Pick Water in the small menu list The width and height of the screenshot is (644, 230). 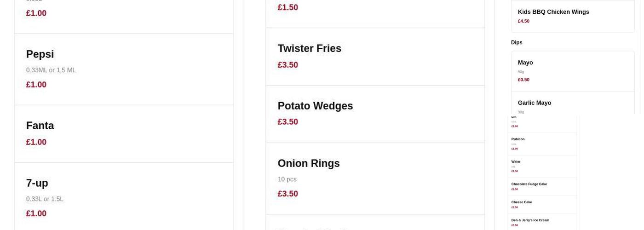pyautogui.click(x=516, y=162)
